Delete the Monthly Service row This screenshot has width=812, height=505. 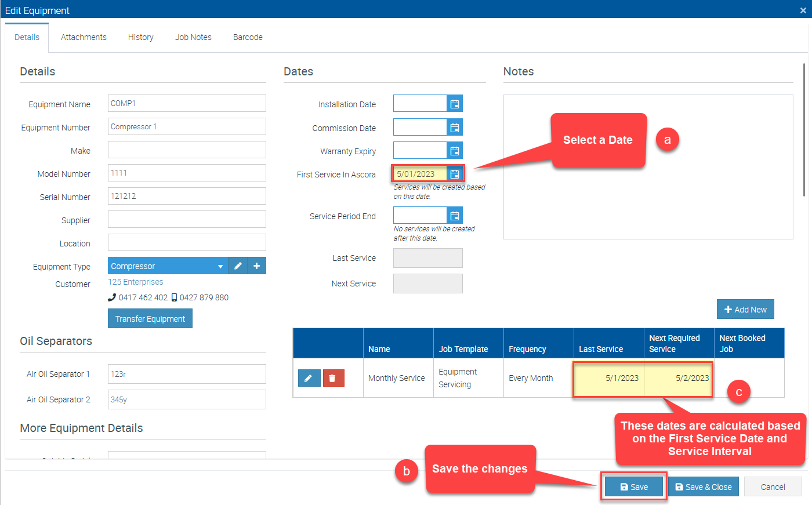point(333,378)
